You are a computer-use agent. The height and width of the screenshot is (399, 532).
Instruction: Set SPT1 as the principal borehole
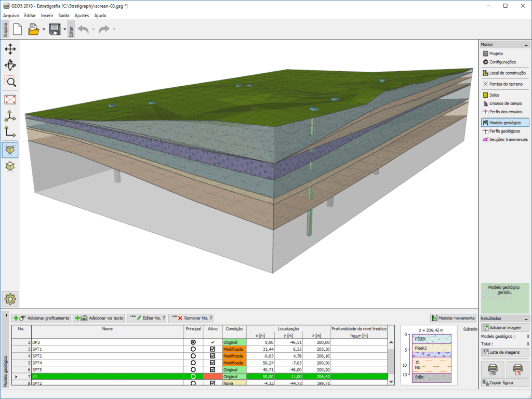coord(193,350)
